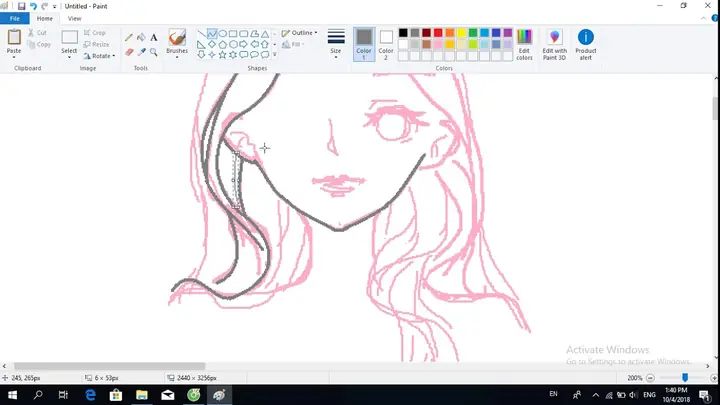Click the scroll right arrow

point(708,366)
